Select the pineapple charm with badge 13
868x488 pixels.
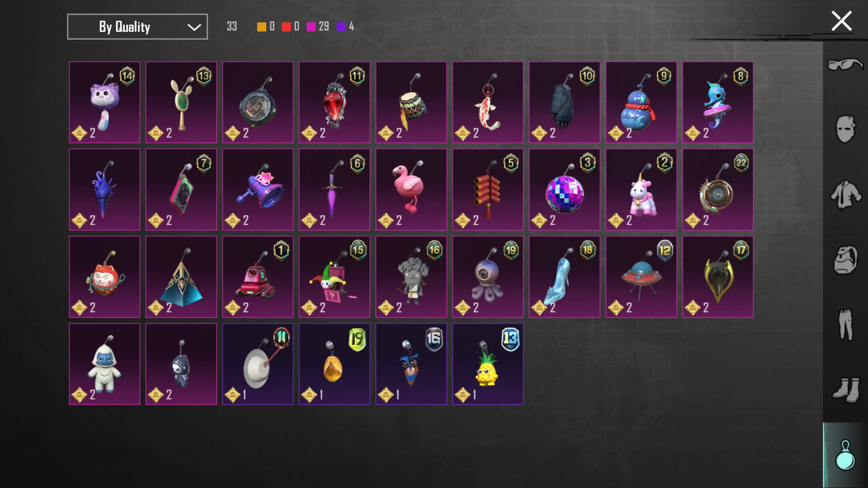click(488, 364)
